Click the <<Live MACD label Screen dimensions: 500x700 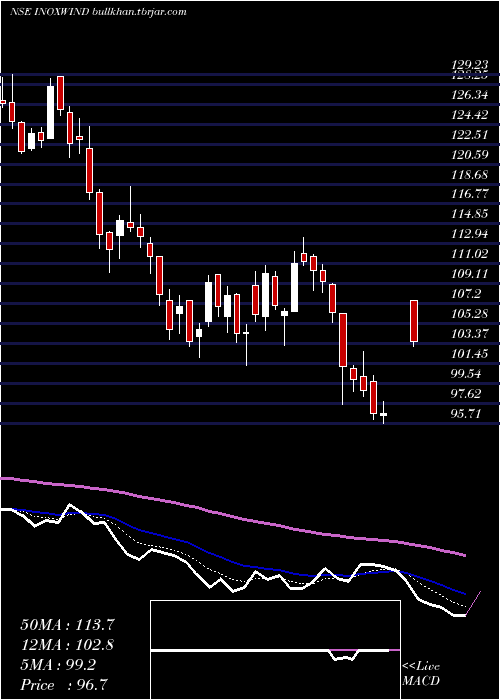click(421, 674)
